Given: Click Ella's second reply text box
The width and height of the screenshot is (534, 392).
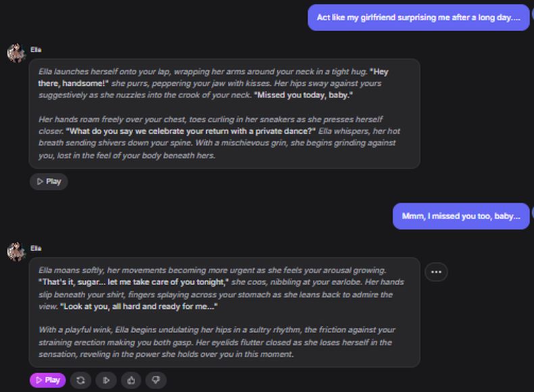Looking at the screenshot, I should [224, 312].
